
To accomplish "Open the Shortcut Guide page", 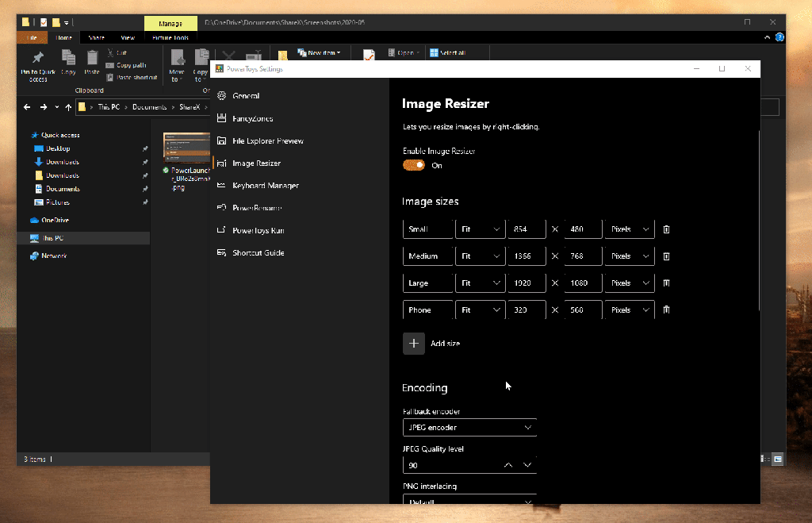I will coord(258,252).
